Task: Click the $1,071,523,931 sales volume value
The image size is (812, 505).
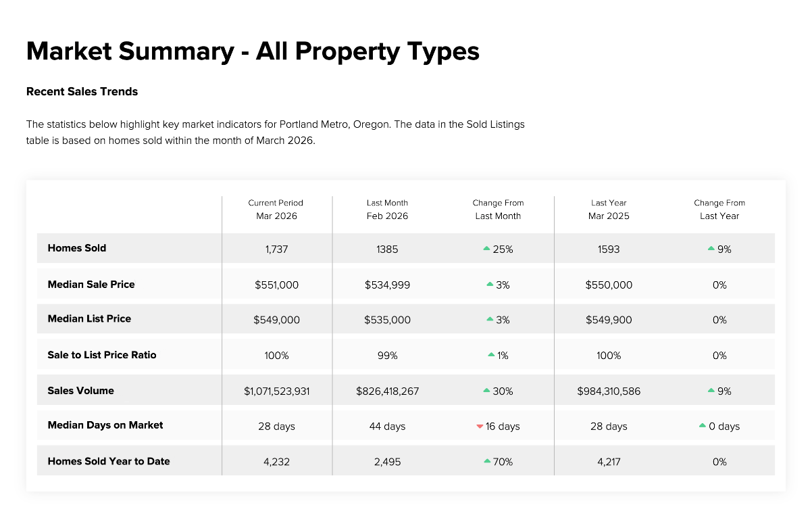Action: pyautogui.click(x=277, y=391)
